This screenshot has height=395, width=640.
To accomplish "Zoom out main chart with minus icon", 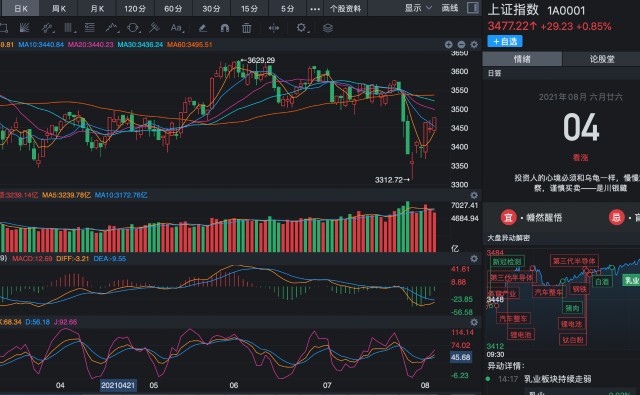I will point(461,44).
